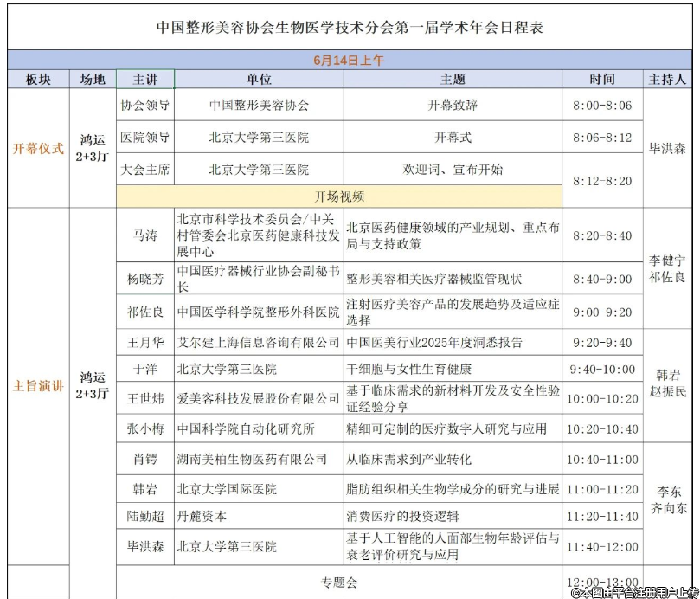This screenshot has height=599, width=700.
Task: Select the 开幕仪式 section cell
Action: 38,148
